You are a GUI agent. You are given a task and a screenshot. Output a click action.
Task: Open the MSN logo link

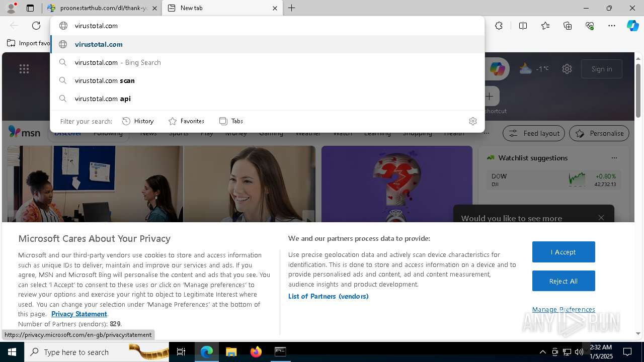tap(24, 132)
